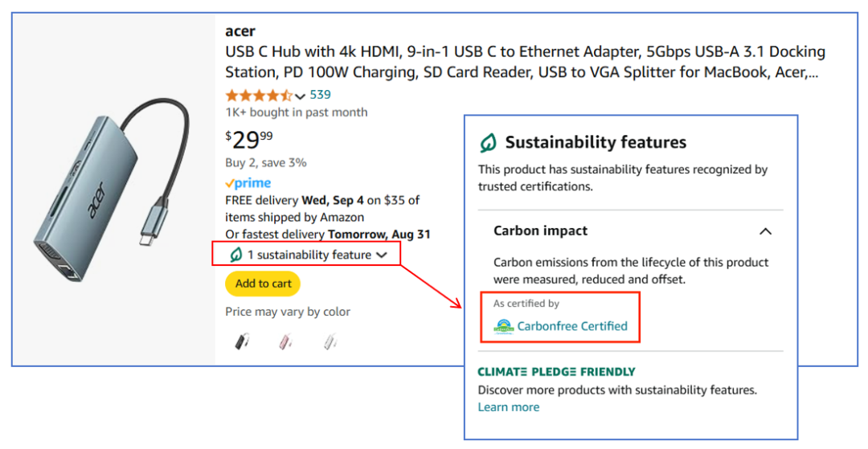Click the Carbonfree certification logo icon
The width and height of the screenshot is (868, 449).
[504, 326]
